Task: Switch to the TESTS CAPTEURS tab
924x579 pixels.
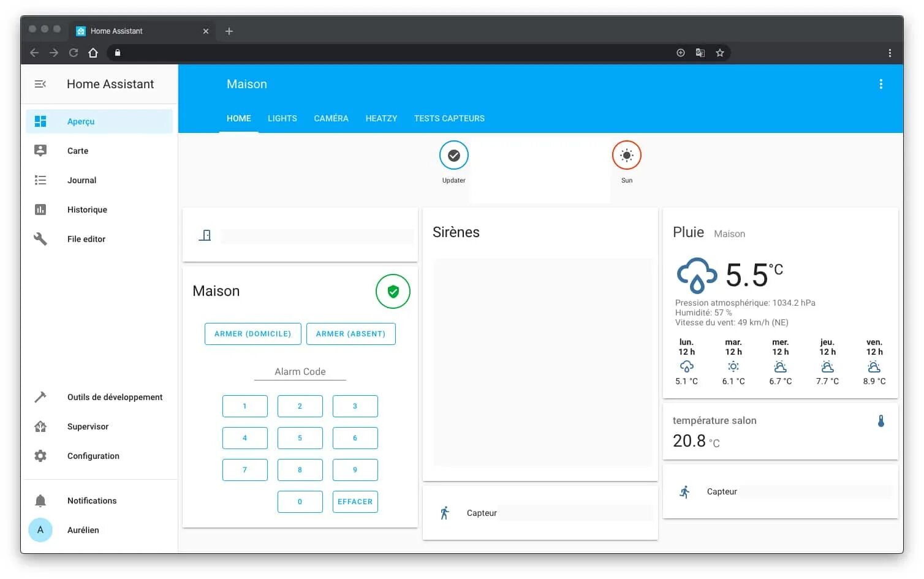Action: (449, 118)
